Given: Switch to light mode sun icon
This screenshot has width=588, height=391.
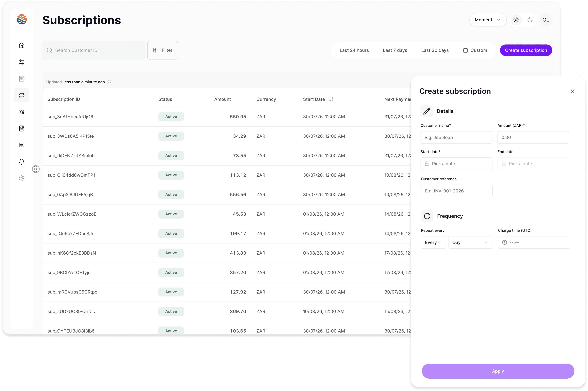Looking at the screenshot, I should point(516,20).
